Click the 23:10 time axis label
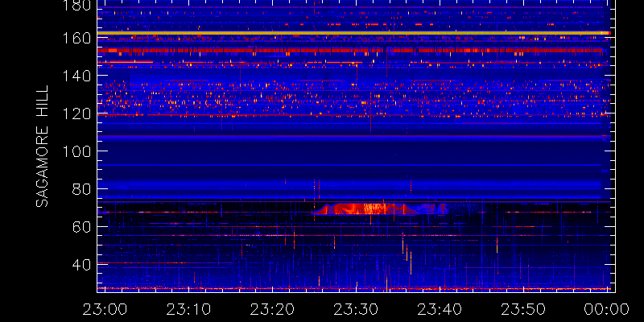Viewport: 644px width, 322px height. click(188, 309)
